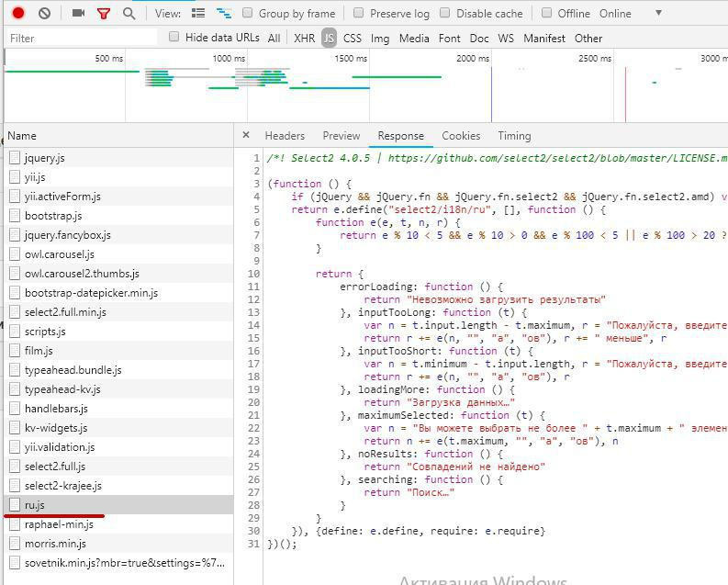Stop recording network log with red button
Viewport: 728px width, 585px height.
click(18, 13)
